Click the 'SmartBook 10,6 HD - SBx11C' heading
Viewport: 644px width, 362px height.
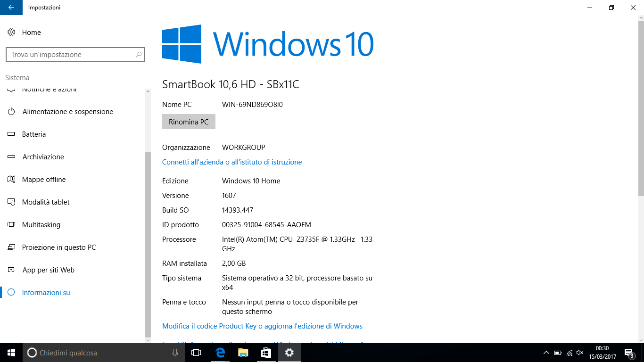pyautogui.click(x=231, y=84)
